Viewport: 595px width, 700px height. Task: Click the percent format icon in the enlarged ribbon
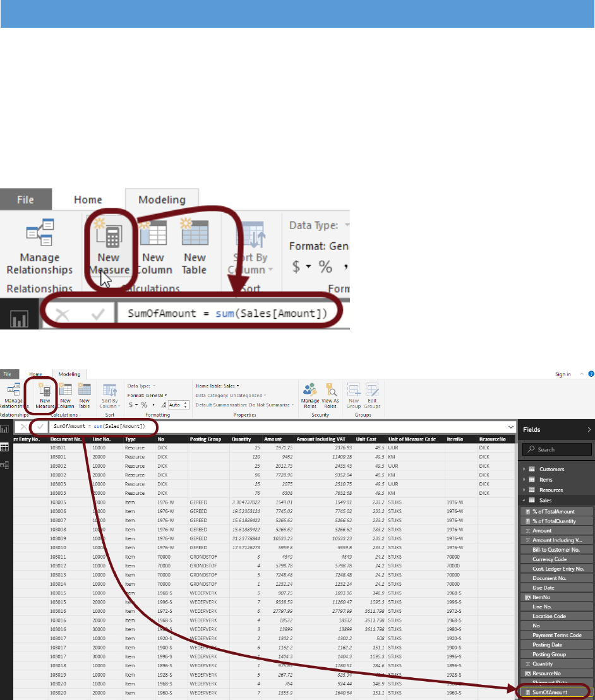[x=325, y=267]
